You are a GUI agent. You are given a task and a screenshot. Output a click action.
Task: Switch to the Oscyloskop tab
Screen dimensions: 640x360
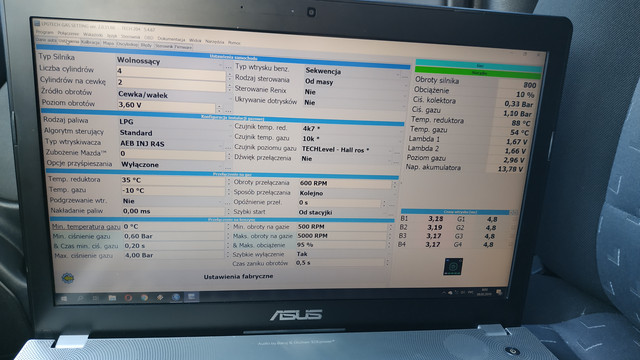coord(127,44)
